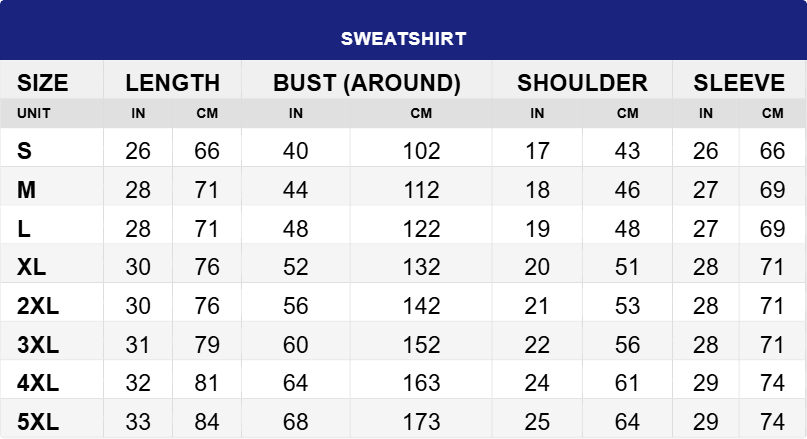The width and height of the screenshot is (807, 439).
Task: Click the 33 inch length for 5XL
Action: click(x=138, y=421)
